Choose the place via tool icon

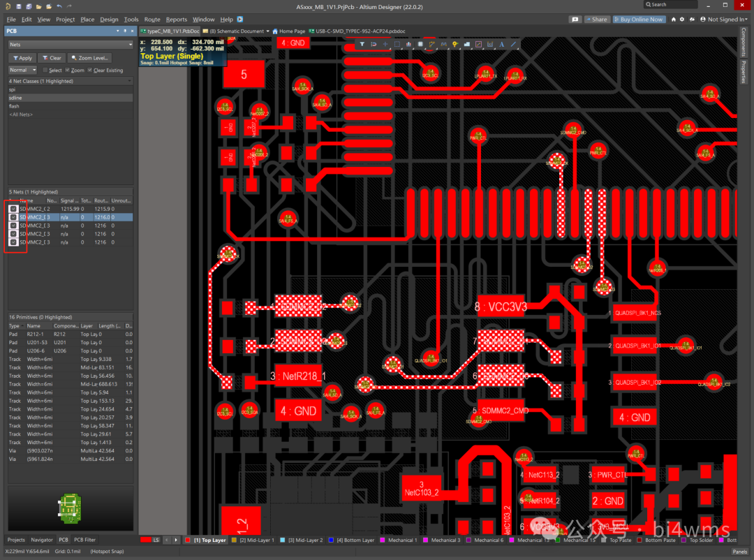(x=455, y=45)
